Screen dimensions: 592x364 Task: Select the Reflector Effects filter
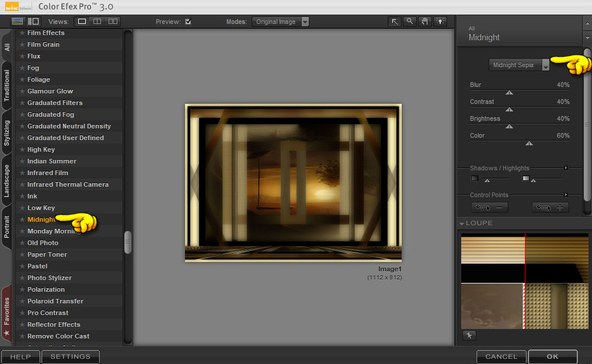pos(54,324)
